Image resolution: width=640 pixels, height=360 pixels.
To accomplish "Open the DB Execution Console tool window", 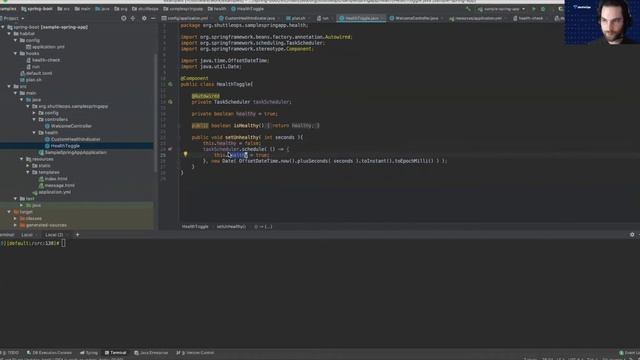I will pyautogui.click(x=49, y=353).
